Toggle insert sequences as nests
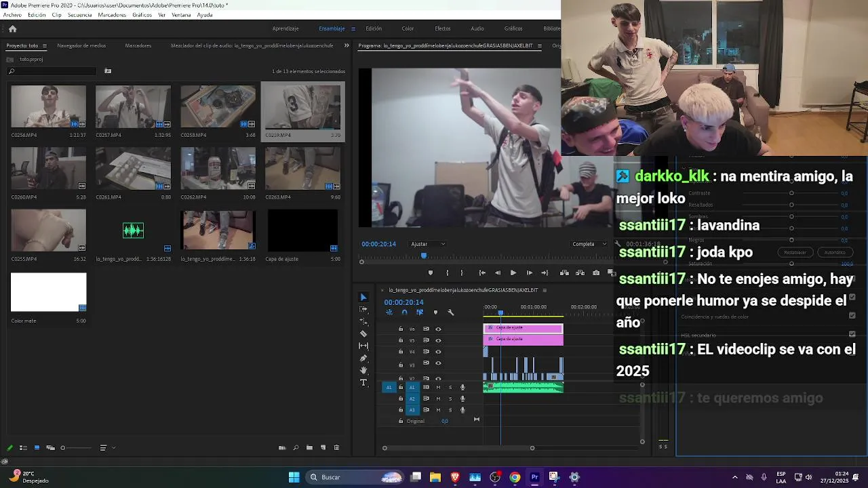 pos(389,312)
